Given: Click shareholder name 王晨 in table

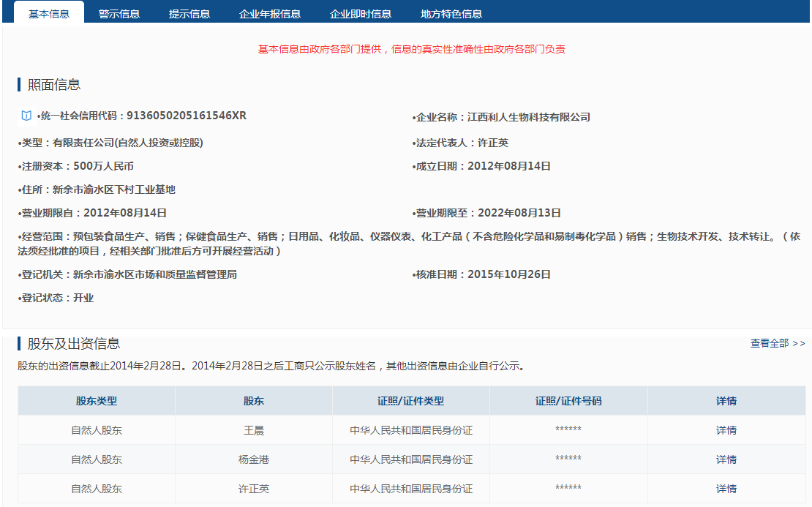Looking at the screenshot, I should pos(254,430).
